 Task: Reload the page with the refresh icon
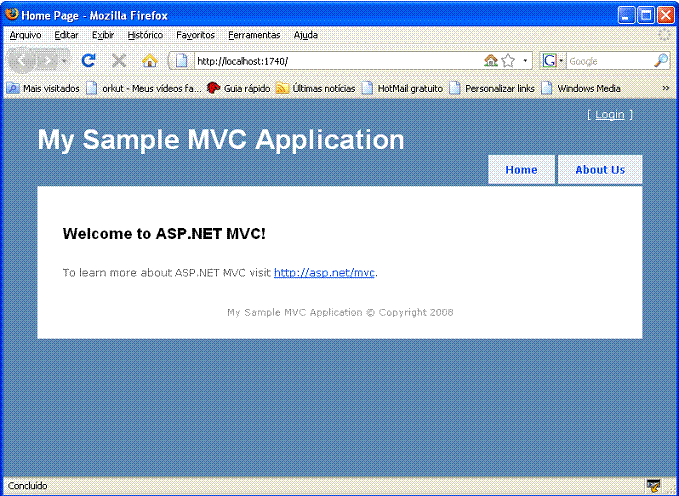point(89,61)
